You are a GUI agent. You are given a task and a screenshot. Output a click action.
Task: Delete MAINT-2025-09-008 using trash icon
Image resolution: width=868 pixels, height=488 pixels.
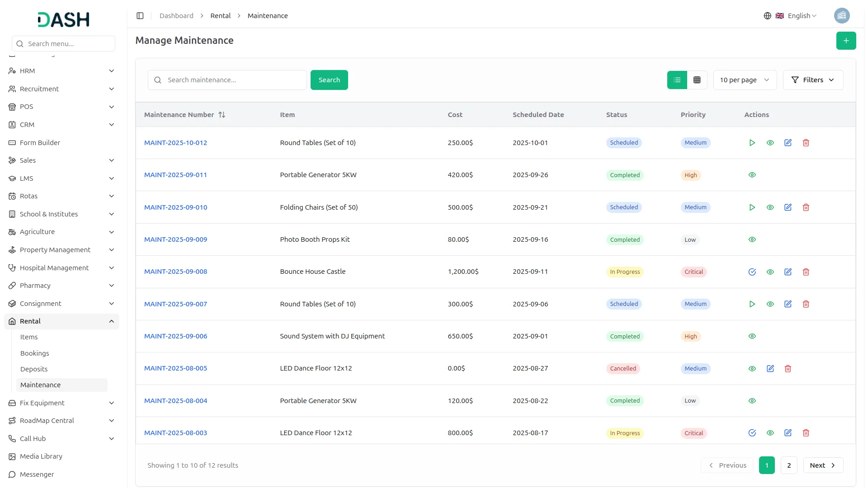coord(806,272)
